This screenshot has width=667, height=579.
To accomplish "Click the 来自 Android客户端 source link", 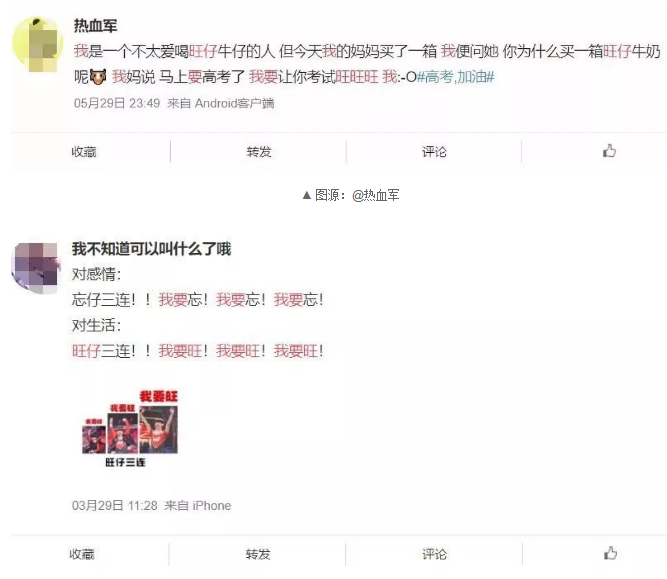I will [221, 103].
